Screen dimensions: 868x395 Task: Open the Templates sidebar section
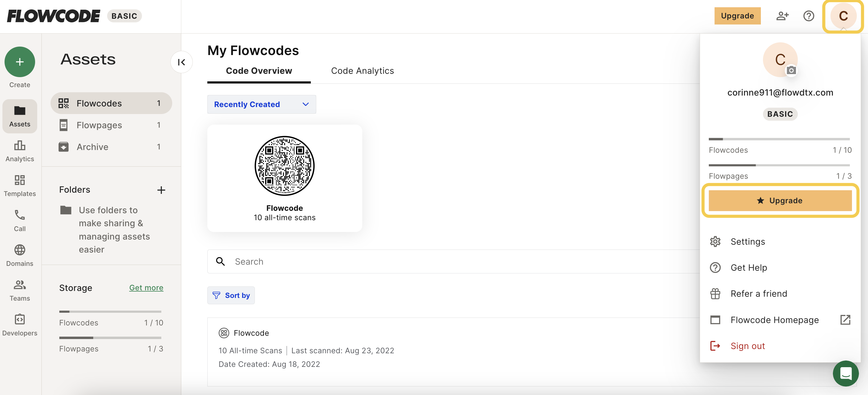click(x=20, y=186)
